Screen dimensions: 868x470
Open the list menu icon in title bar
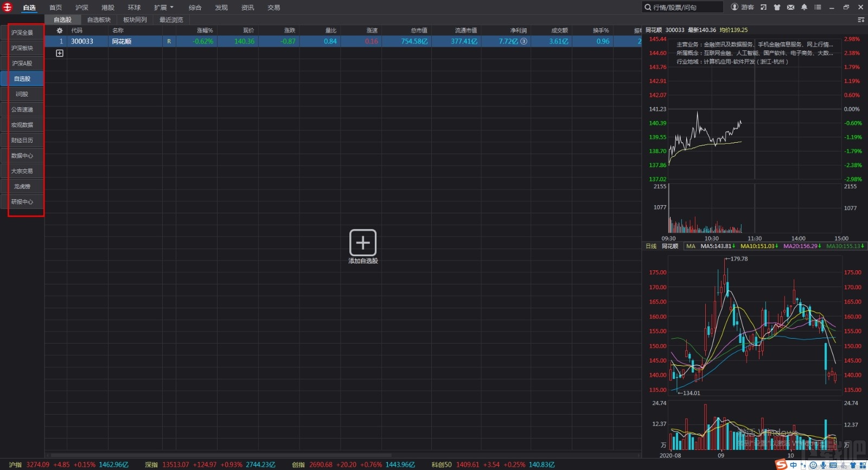tap(818, 7)
